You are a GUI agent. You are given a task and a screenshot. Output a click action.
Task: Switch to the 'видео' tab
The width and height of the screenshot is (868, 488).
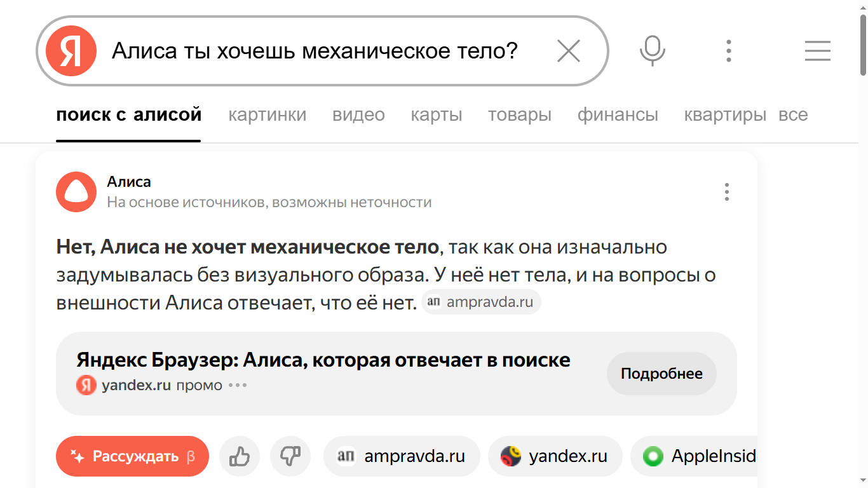[x=358, y=115]
